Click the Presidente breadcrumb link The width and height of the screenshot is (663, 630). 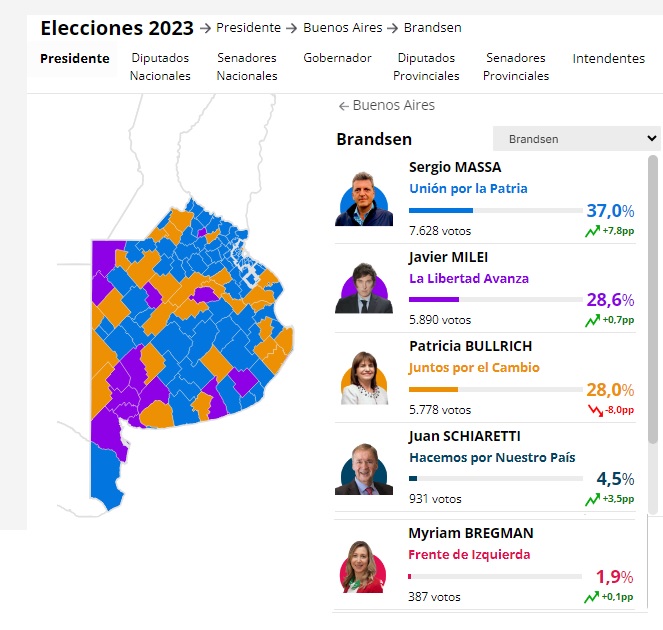248,28
